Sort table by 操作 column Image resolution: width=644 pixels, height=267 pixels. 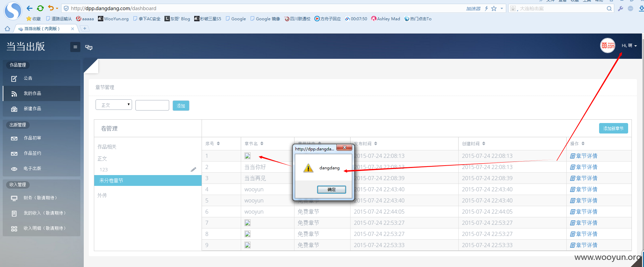(x=577, y=144)
